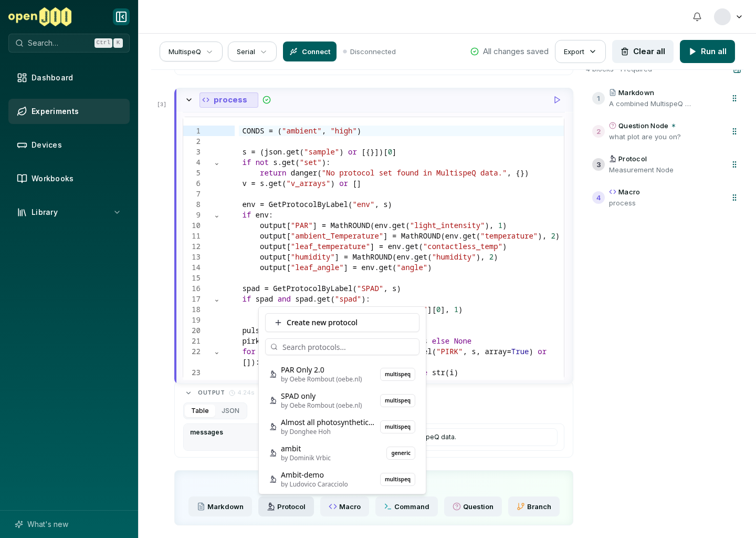Viewport: 756px width, 538px height.
Task: Add a Macro block
Action: click(344, 506)
